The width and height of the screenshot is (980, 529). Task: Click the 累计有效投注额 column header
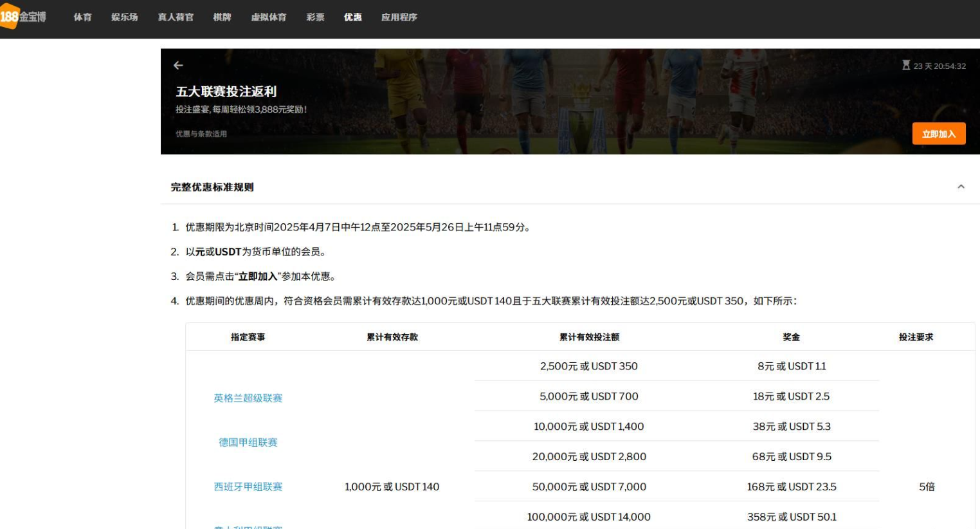click(x=589, y=337)
